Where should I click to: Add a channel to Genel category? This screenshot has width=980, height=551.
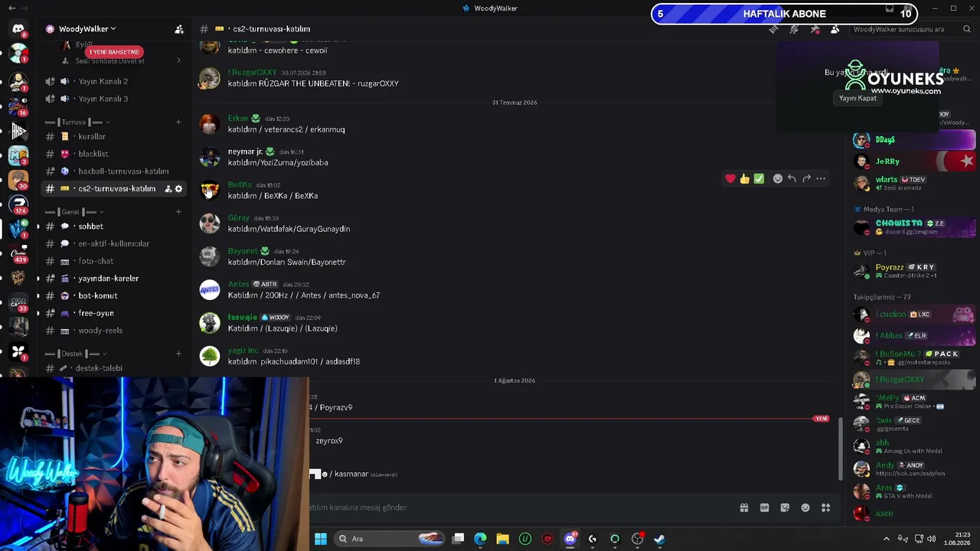pos(178,212)
